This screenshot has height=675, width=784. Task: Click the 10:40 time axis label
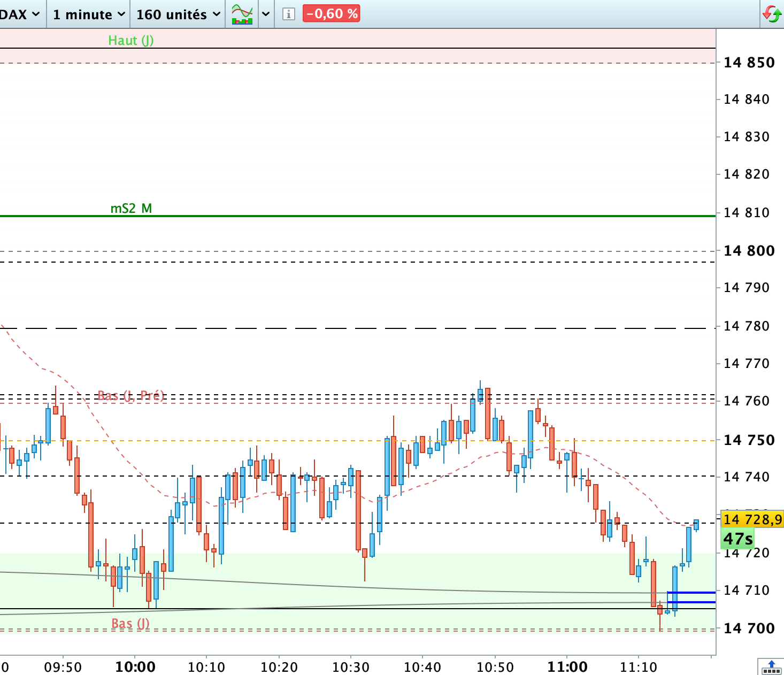[x=422, y=668]
